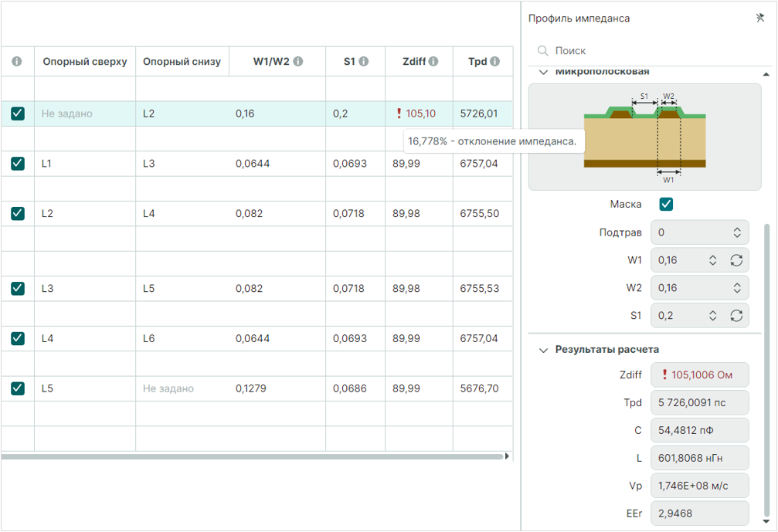
Task: Click the info icon beside W1/W2 header
Action: pyautogui.click(x=298, y=62)
